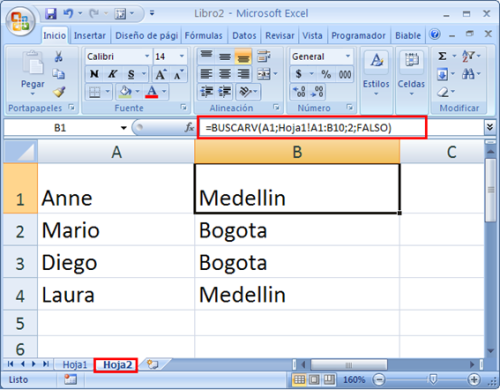Open the Calibri font name dropdown
The height and width of the screenshot is (390, 500).
[x=147, y=56]
